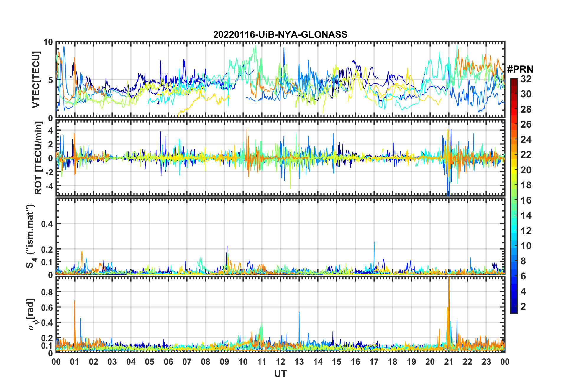The height and width of the screenshot is (392, 561).
Task: Click the σφ[rad] y-axis label
Action: (32, 314)
